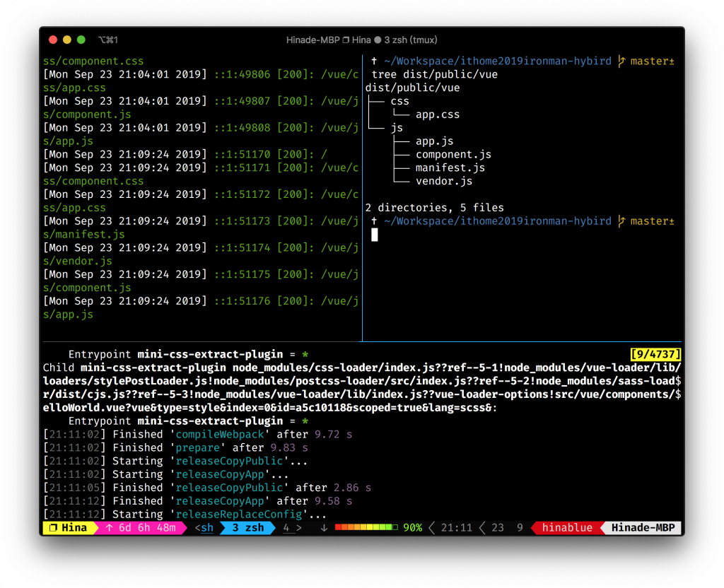Click the window title 'Hinade-MBP Hina 3 zsh (tmux)'
Viewport: 724px width, 588px height.
tap(361, 40)
